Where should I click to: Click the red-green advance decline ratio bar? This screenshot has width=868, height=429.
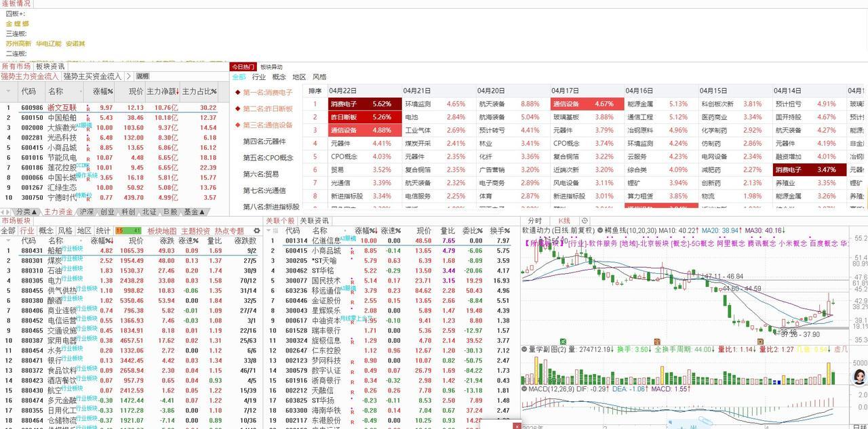point(128,230)
